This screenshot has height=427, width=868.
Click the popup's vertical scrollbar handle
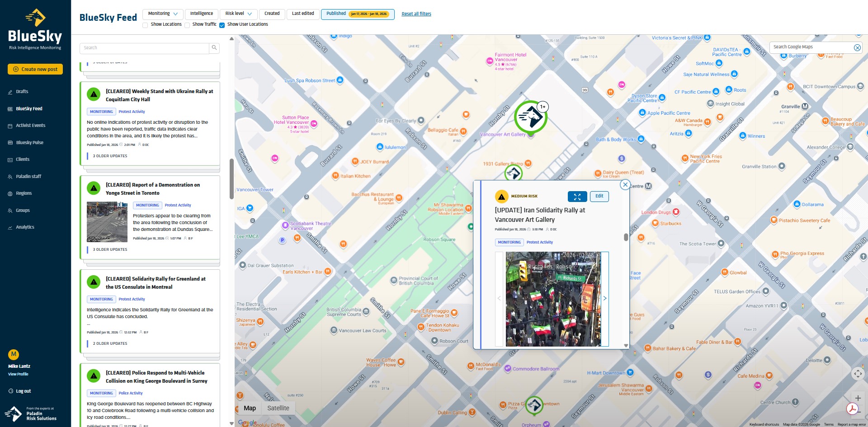point(626,237)
